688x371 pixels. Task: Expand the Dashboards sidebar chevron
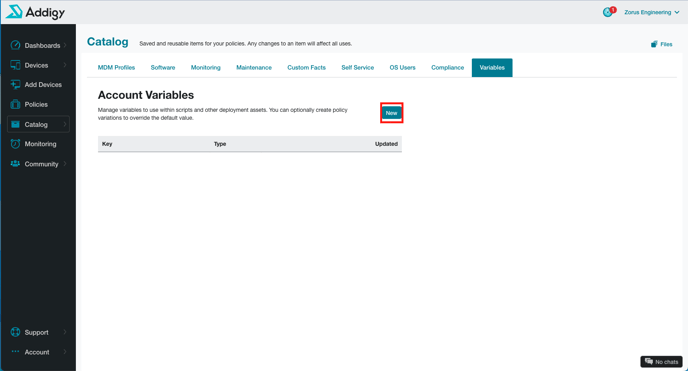click(x=65, y=45)
